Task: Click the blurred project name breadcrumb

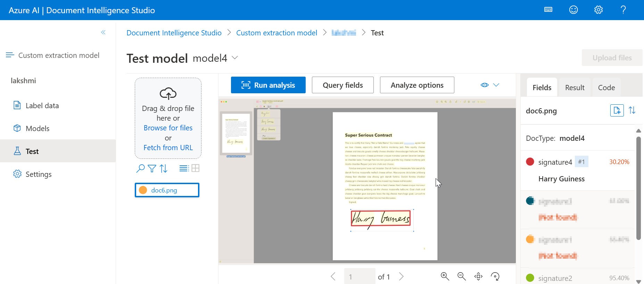Action: pyautogui.click(x=344, y=33)
